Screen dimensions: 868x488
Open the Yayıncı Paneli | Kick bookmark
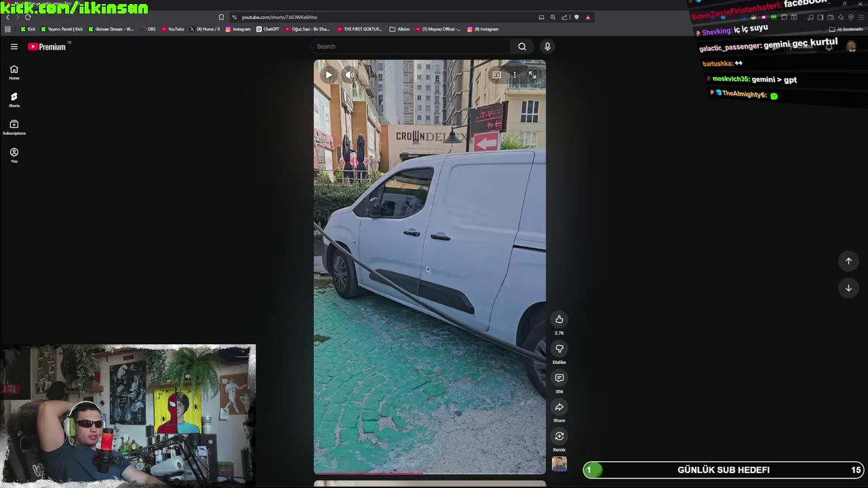pos(62,29)
